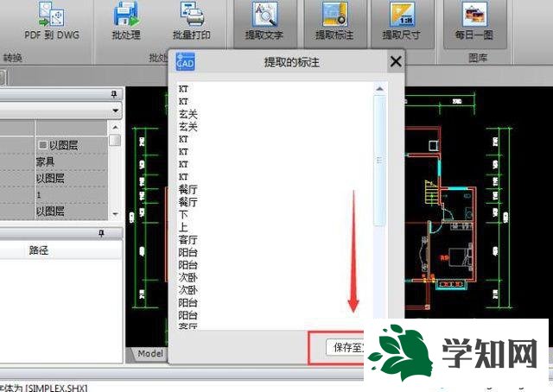This screenshot has width=553, height=392.
Task: Switch to the Model tab
Action: click(149, 353)
